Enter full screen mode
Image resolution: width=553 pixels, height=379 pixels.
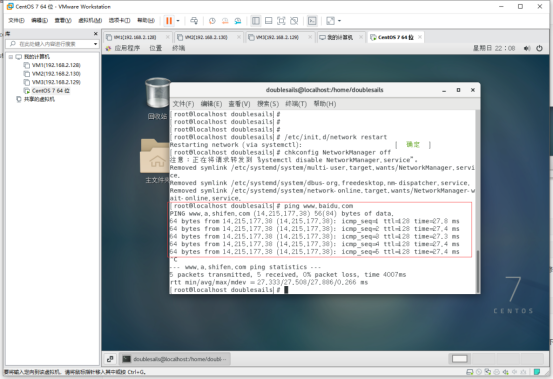pos(281,21)
